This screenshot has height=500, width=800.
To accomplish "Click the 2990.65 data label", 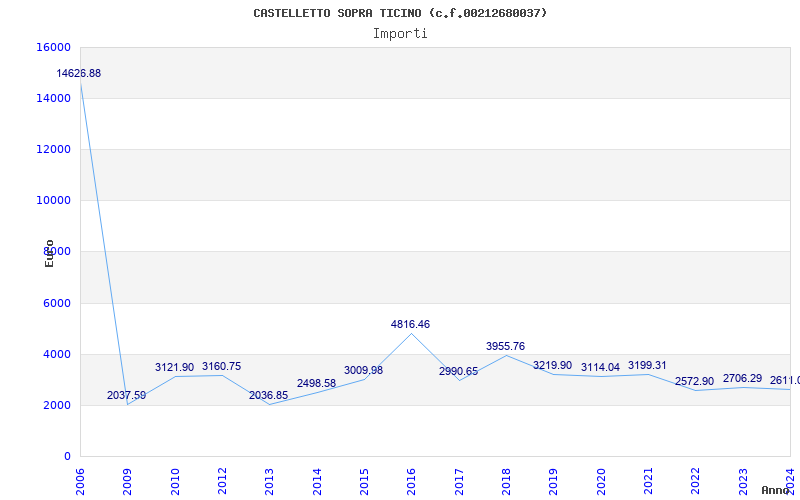I will 458,371.
